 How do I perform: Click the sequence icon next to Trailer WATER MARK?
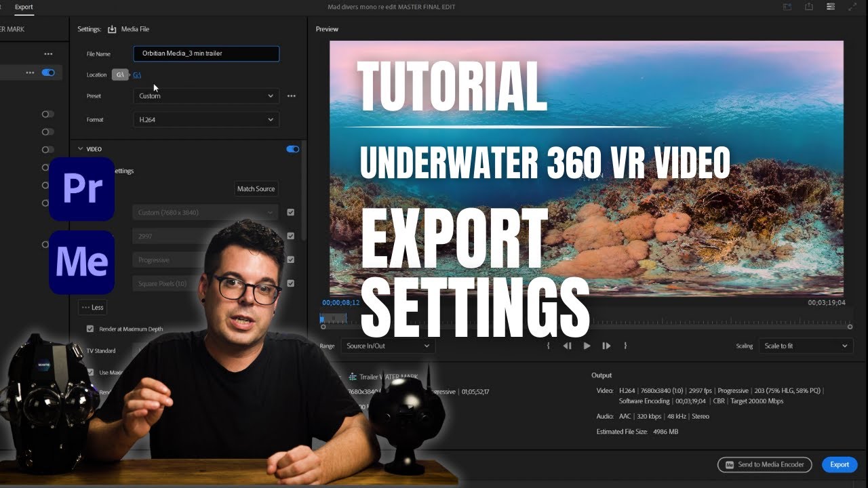353,376
